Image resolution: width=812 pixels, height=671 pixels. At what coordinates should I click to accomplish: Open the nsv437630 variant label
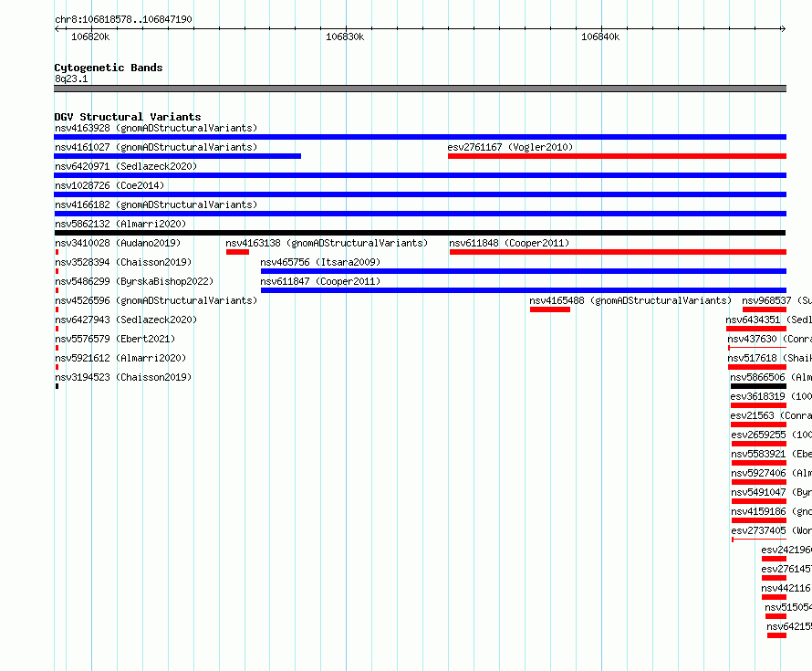pyautogui.click(x=769, y=339)
